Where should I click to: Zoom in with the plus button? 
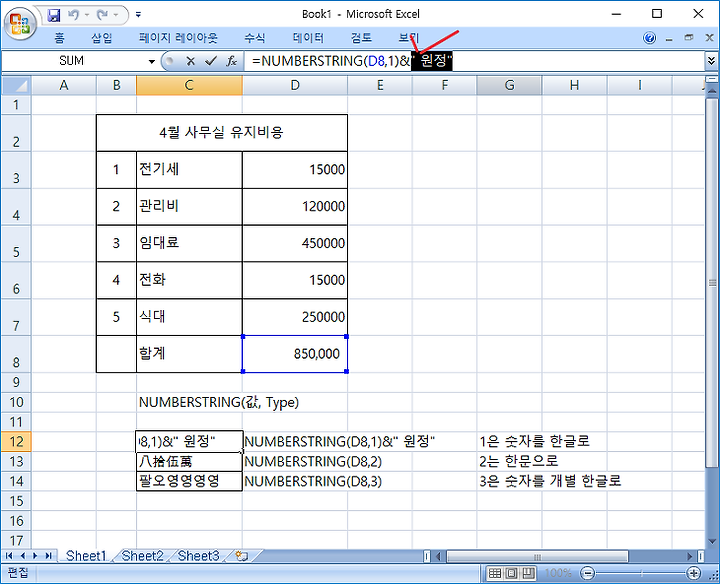[693, 573]
